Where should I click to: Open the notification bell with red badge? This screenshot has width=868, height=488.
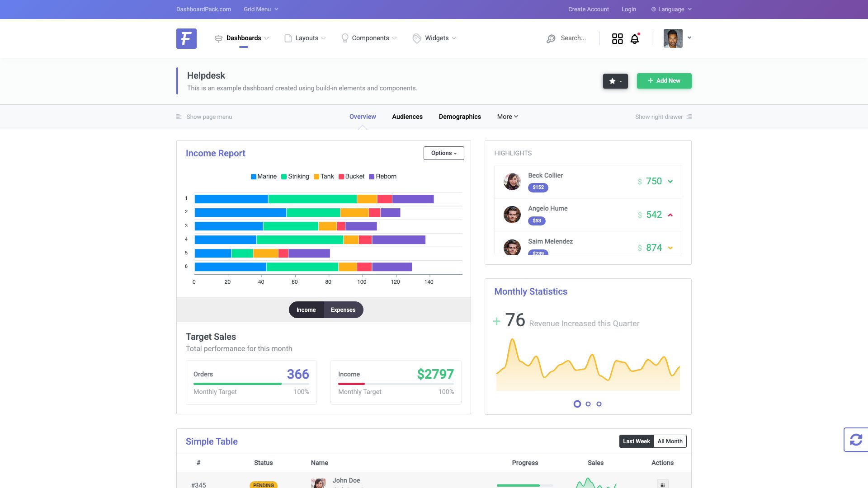click(634, 38)
